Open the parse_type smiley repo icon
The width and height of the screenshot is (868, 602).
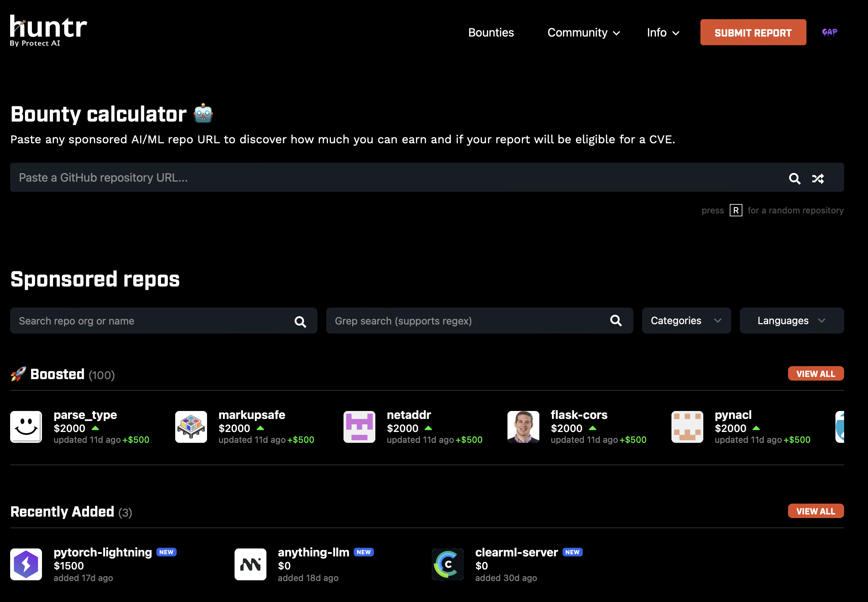[x=26, y=427]
